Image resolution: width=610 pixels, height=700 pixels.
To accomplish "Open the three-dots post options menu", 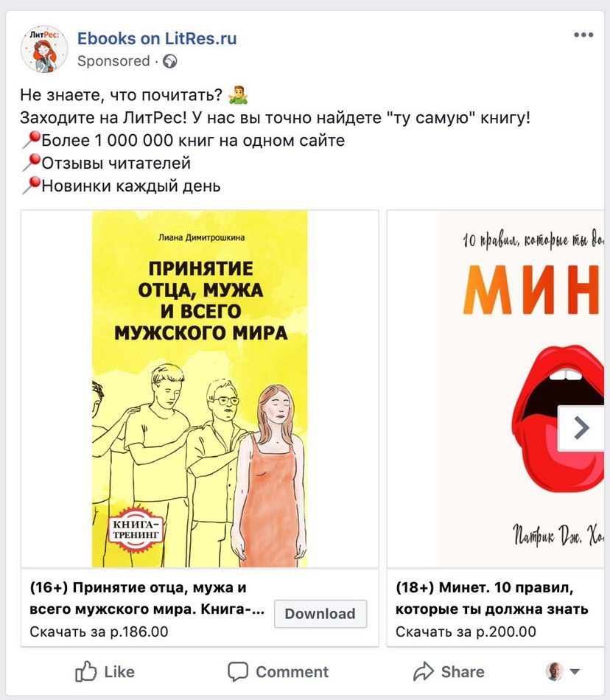I will point(583,35).
